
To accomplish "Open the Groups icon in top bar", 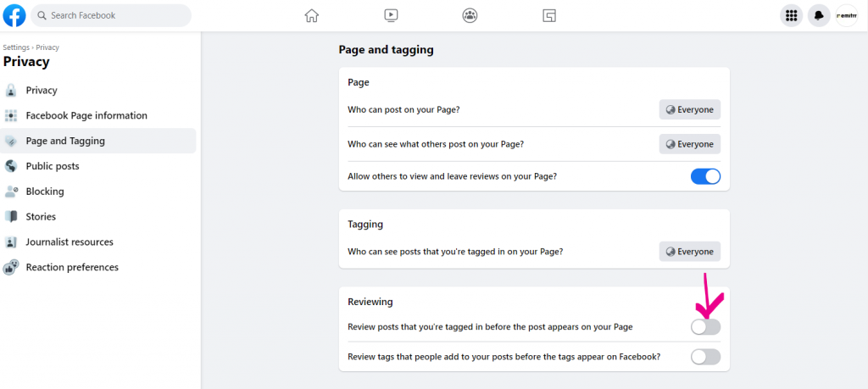I will 470,15.
